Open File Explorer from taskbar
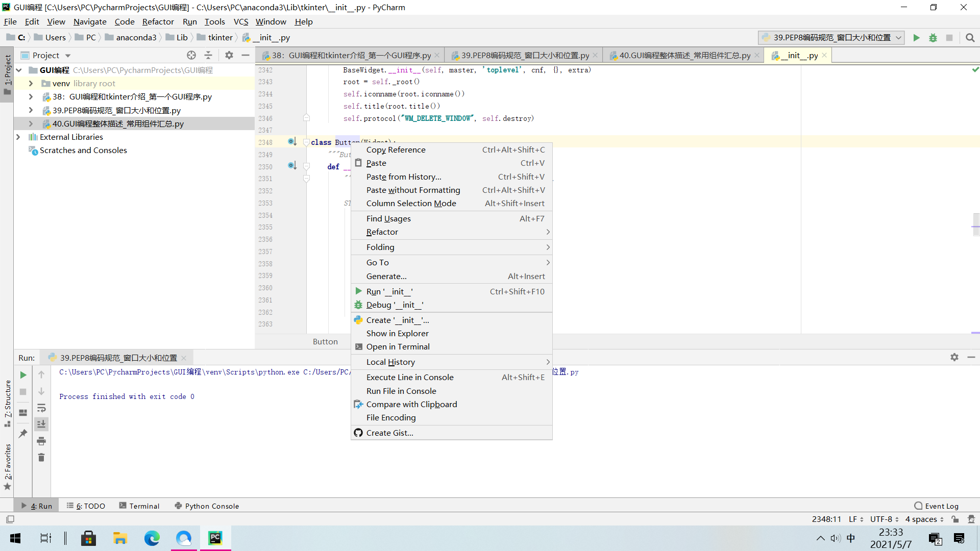The width and height of the screenshot is (980, 551). click(120, 538)
